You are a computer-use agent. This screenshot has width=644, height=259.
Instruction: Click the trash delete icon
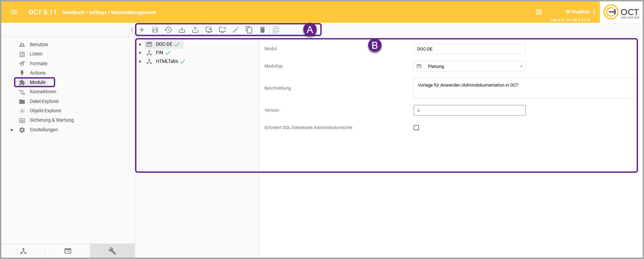pos(262,30)
